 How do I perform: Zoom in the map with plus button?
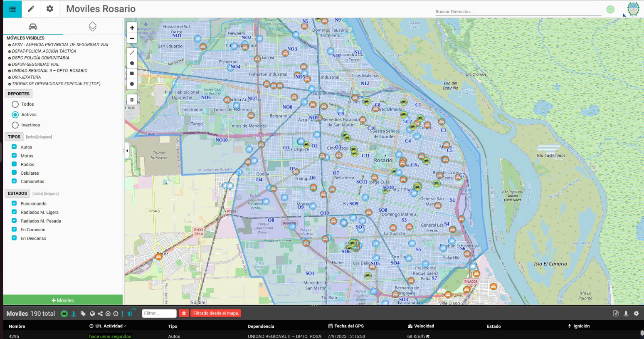[x=132, y=28]
